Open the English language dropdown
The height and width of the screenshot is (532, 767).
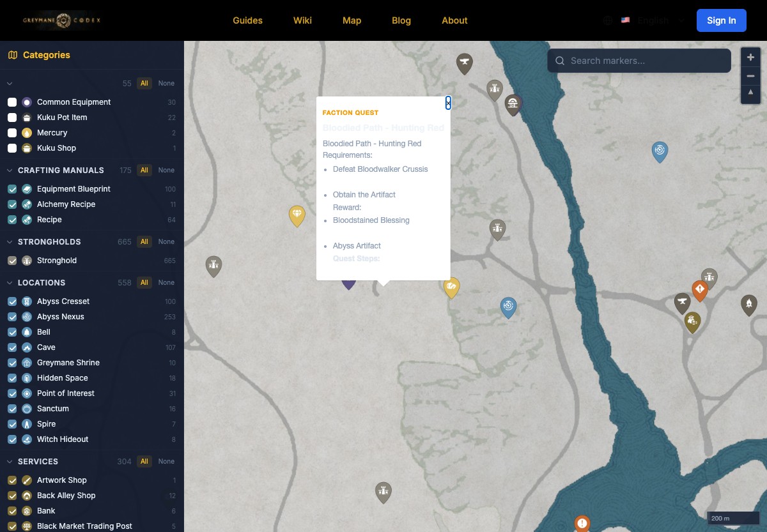point(652,20)
